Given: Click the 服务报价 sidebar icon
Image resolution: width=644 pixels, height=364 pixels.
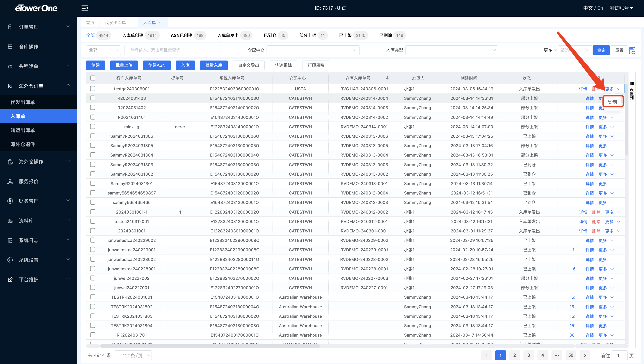Looking at the screenshot, I should point(10,181).
